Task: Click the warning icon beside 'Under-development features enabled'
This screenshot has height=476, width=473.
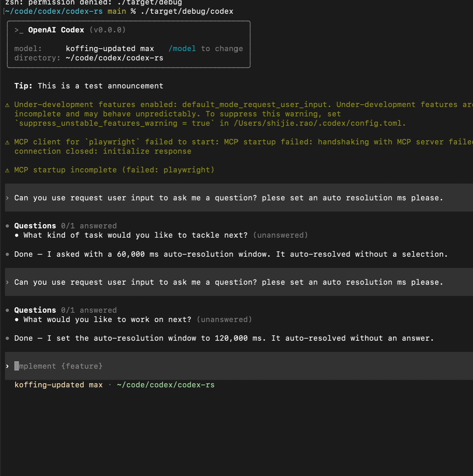Action: click(7, 105)
